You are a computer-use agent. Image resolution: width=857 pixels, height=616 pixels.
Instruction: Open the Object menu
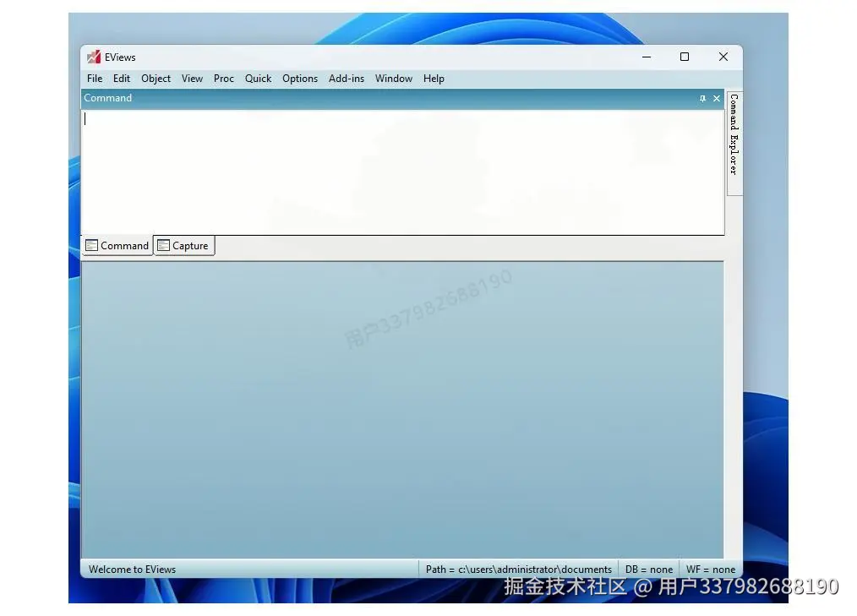156,79
